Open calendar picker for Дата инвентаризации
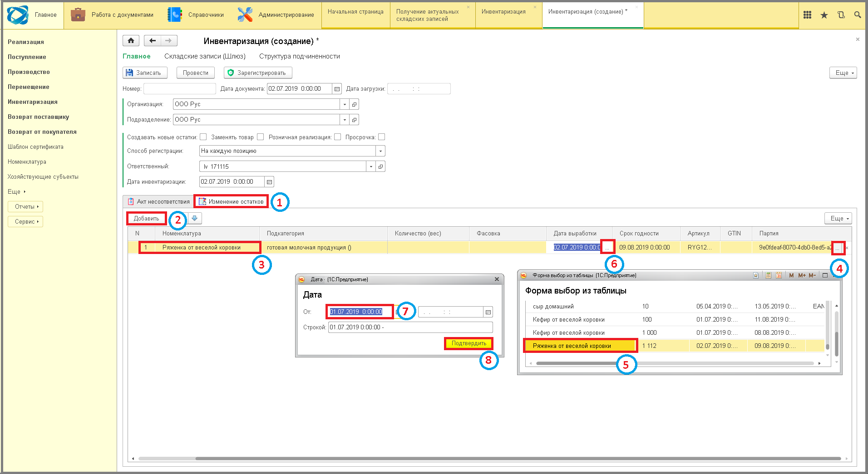Screen dimensions: 868x474 (x=269, y=182)
